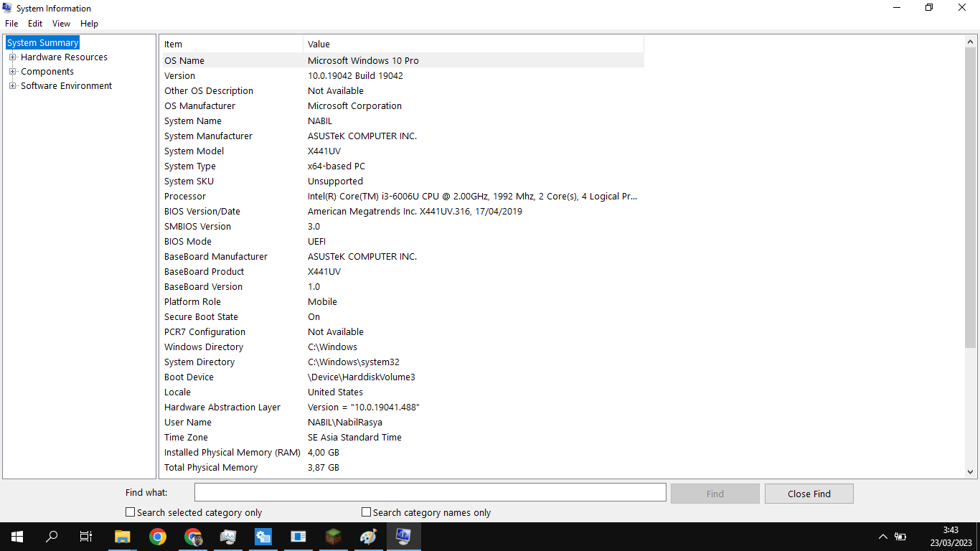This screenshot has height=551, width=980.
Task: Open the View menu
Action: [x=61, y=23]
